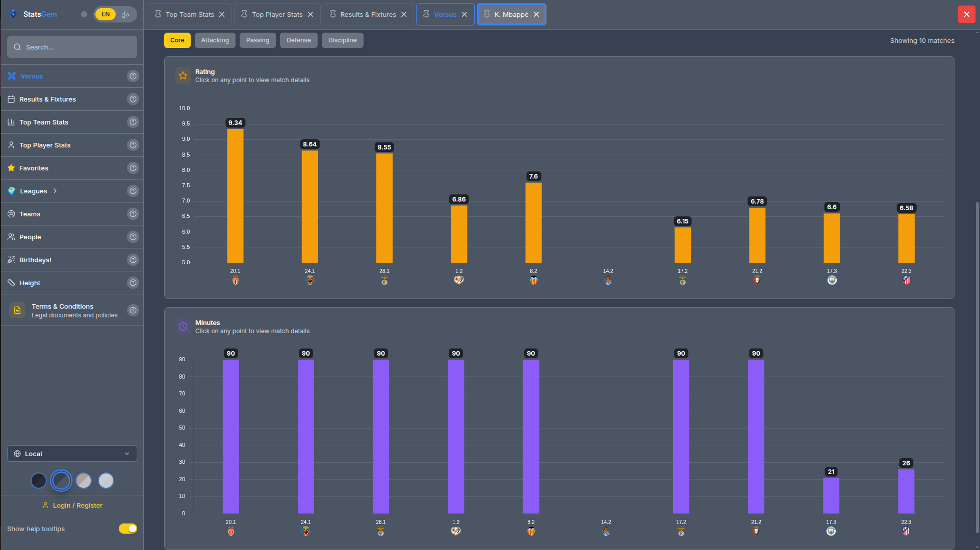This screenshot has height=550, width=980.
Task: Click the Birthdays cake icon
Action: pyautogui.click(x=11, y=260)
